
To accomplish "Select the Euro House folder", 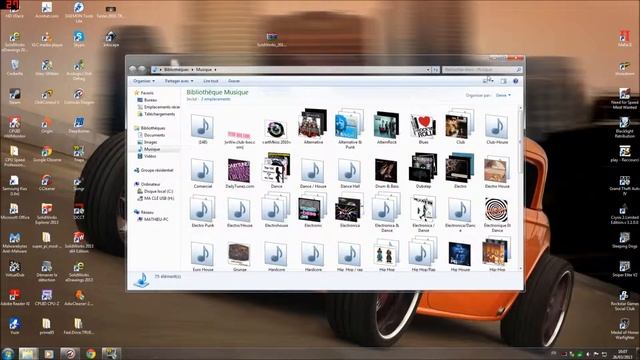I will [202, 255].
